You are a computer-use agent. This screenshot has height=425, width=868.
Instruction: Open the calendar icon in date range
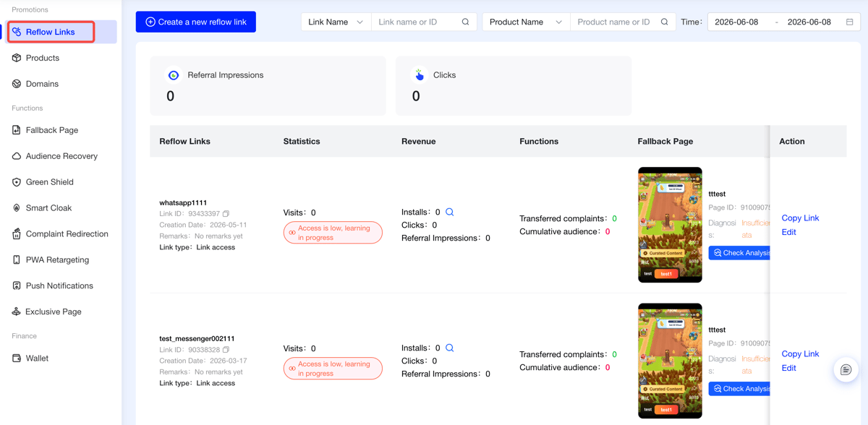pos(850,22)
